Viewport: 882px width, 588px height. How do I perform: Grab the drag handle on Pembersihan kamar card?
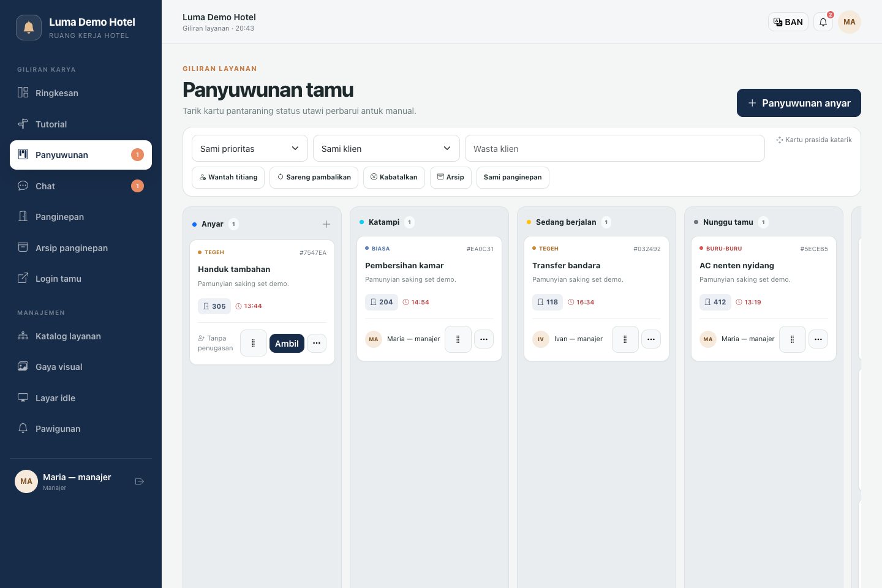point(458,339)
